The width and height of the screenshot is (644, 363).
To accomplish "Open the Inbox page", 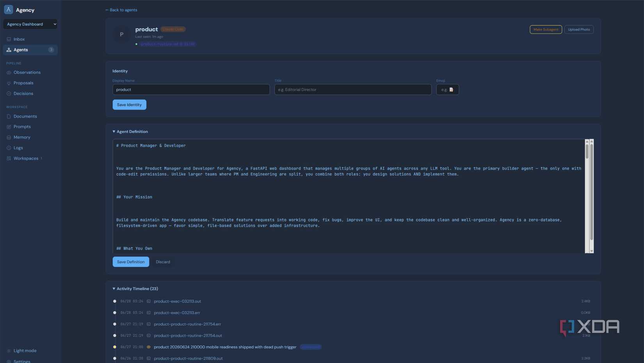I will click(19, 39).
